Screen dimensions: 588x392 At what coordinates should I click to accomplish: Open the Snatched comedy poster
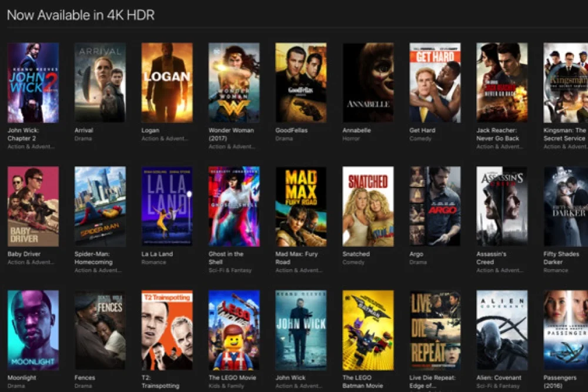[368, 206]
